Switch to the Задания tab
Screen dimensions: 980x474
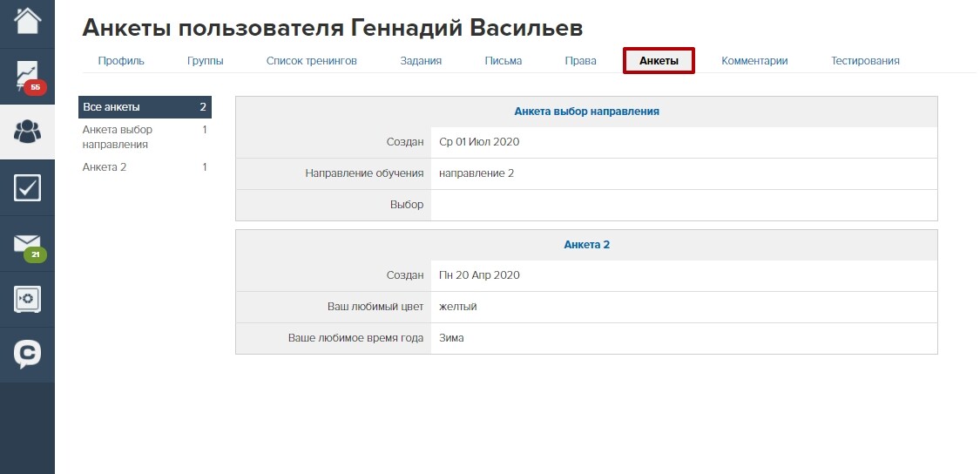coord(421,61)
